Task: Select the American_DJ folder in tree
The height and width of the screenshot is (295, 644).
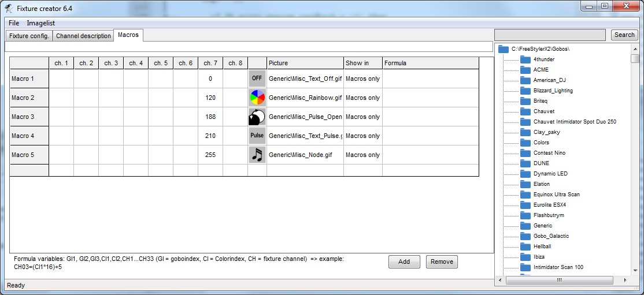Action: pyautogui.click(x=549, y=80)
